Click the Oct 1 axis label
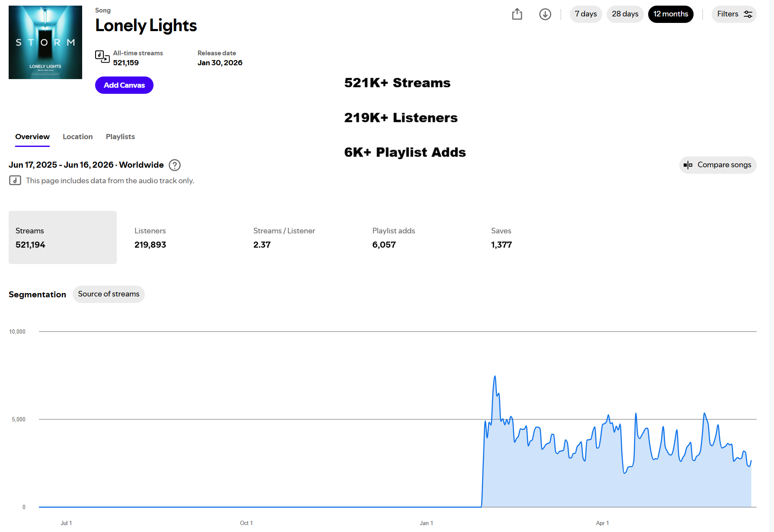The height and width of the screenshot is (532, 774). point(246,523)
